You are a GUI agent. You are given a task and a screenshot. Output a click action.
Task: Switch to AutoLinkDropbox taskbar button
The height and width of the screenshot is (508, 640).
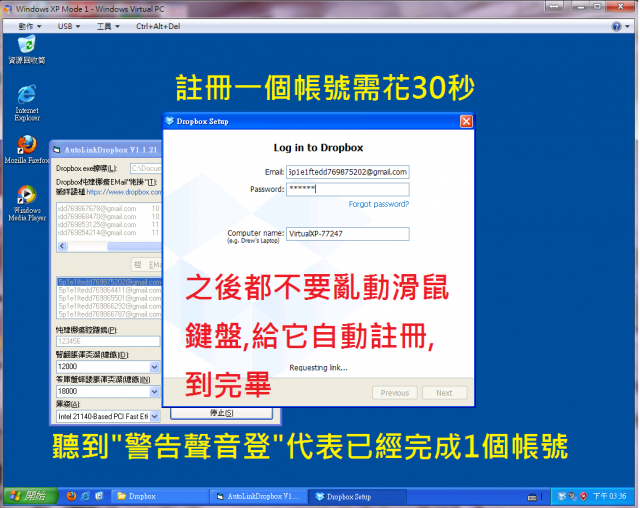(258, 496)
